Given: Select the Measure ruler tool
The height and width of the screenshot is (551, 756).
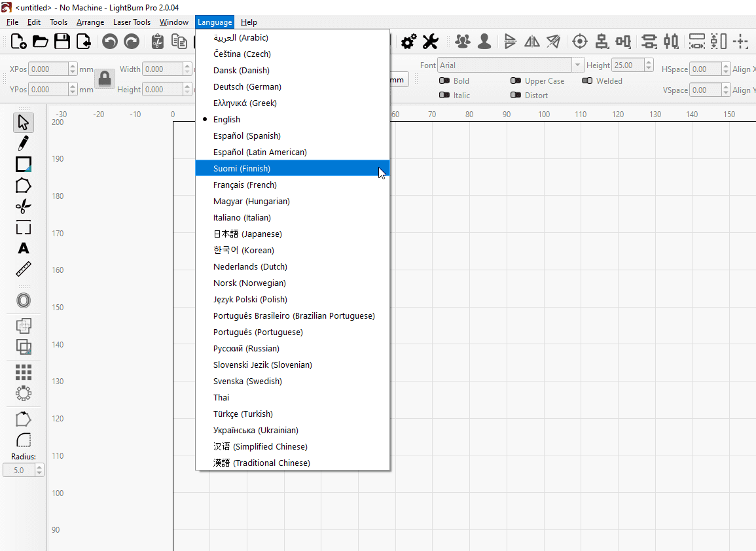Looking at the screenshot, I should [x=23, y=269].
